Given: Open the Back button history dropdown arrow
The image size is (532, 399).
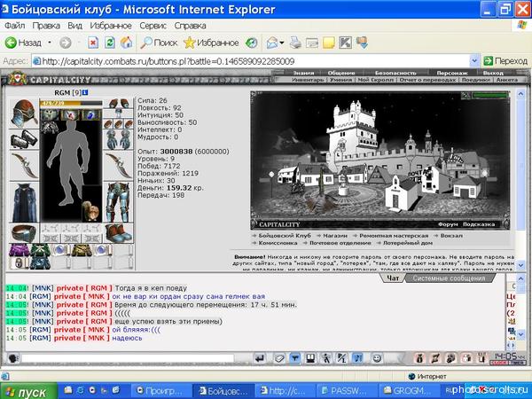Looking at the screenshot, I should point(50,43).
